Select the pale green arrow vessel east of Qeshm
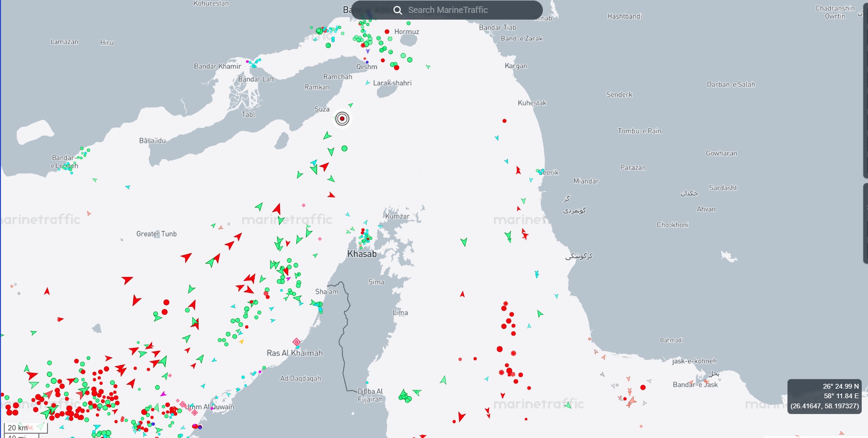Image resolution: width=868 pixels, height=438 pixels. 428,67
